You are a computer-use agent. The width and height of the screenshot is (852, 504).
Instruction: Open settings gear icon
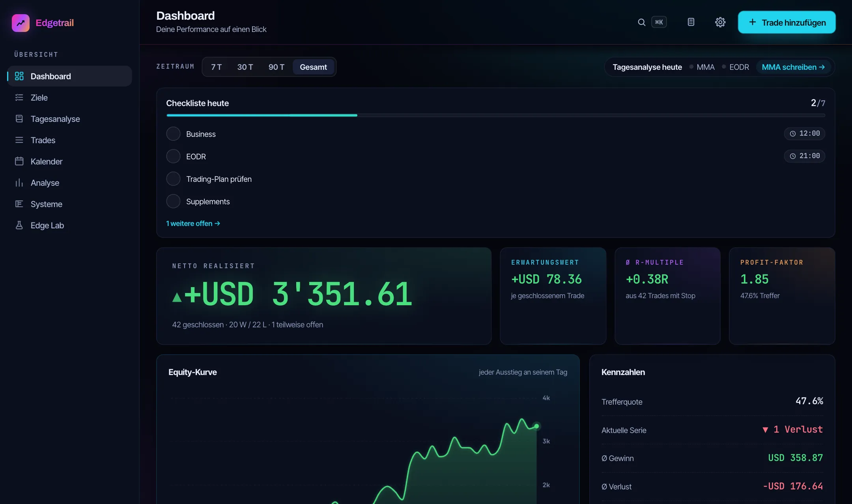(x=720, y=22)
